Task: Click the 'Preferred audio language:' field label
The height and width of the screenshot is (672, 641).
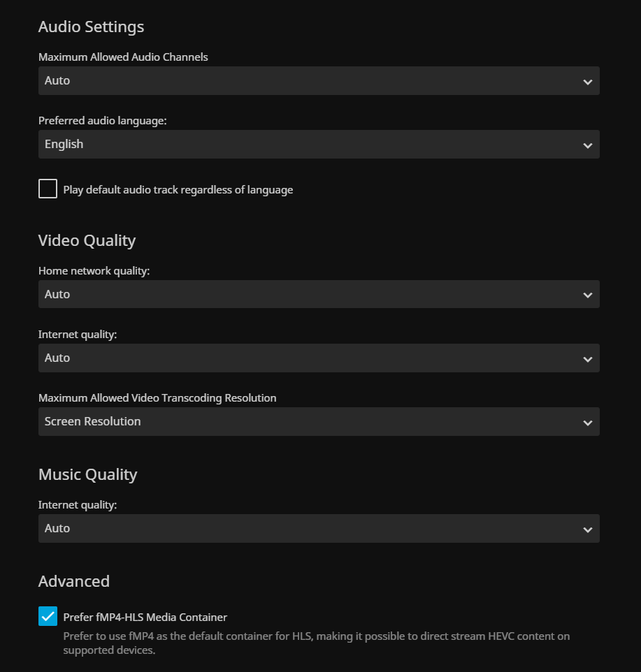Action: point(102,121)
